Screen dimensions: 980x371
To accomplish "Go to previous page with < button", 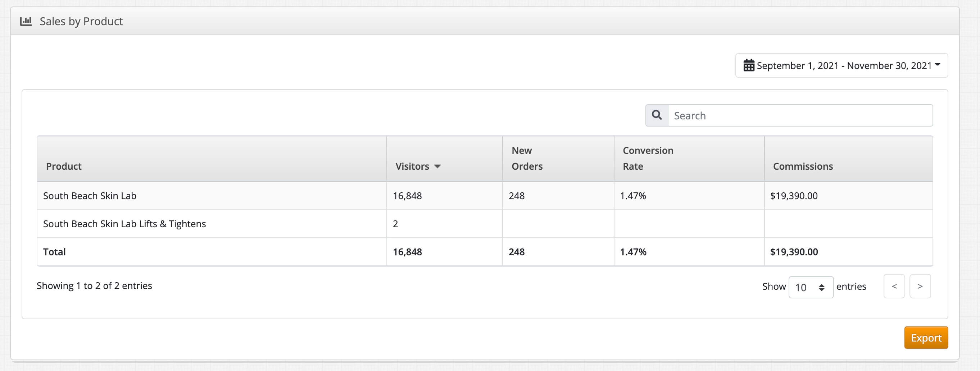I will pos(894,286).
